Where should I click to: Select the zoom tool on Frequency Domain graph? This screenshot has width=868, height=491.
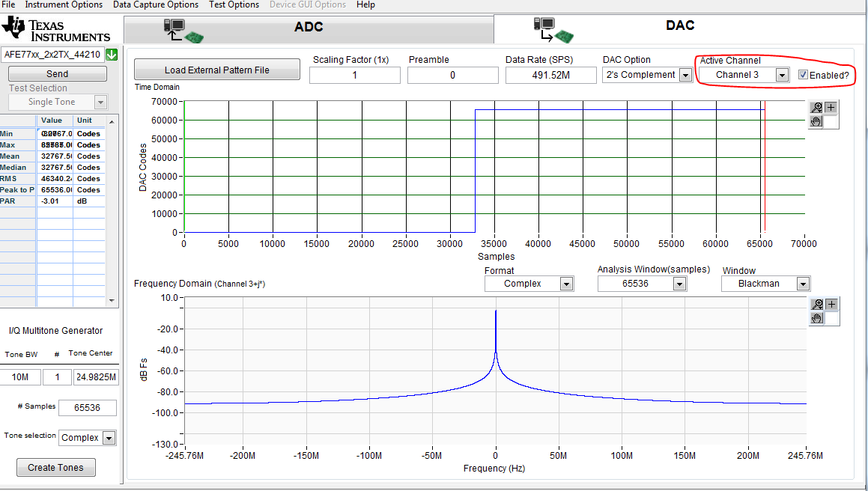(817, 304)
